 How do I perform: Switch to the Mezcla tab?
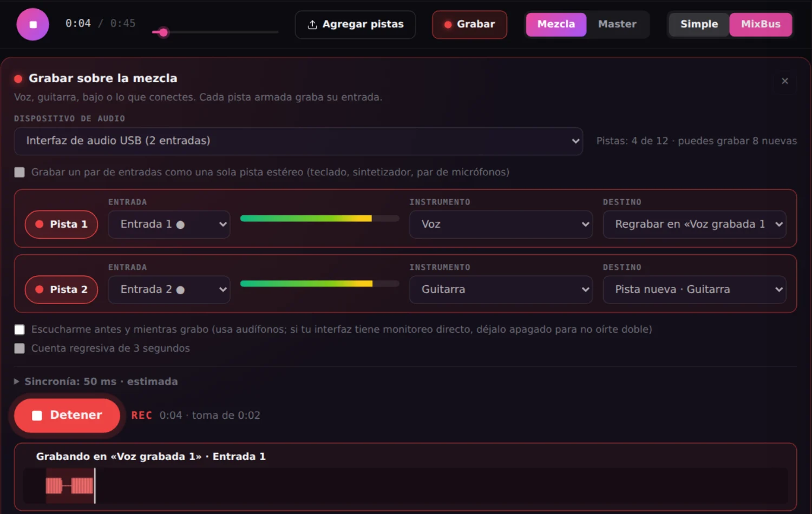click(556, 24)
